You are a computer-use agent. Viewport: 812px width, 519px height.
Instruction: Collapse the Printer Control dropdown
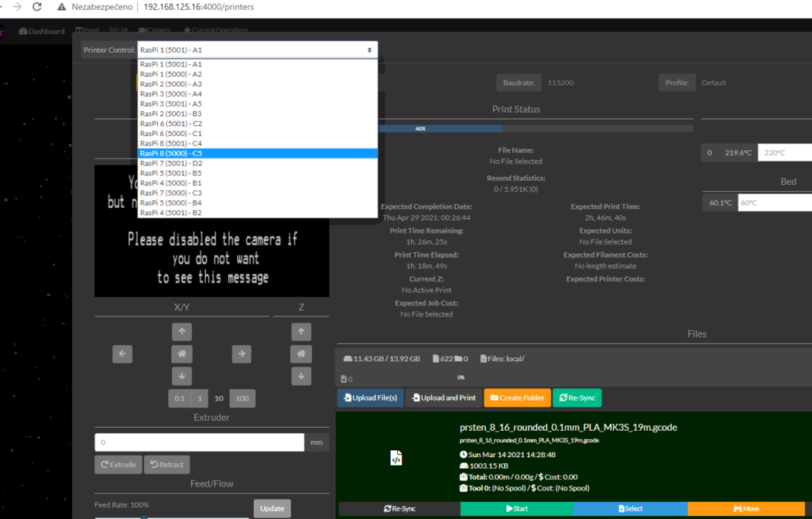(257, 50)
